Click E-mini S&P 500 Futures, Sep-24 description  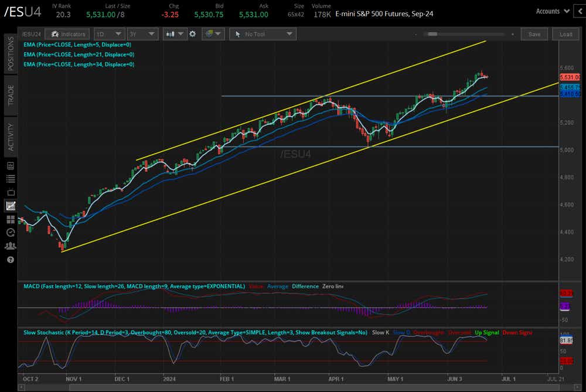(x=384, y=14)
